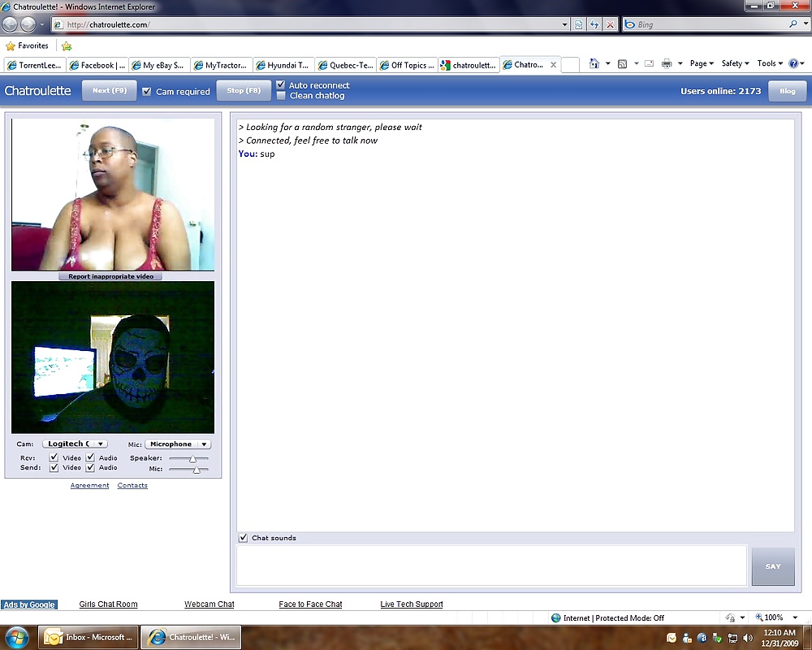Image resolution: width=812 pixels, height=650 pixels.
Task: Click the Report inappropriate video button
Action: (110, 276)
